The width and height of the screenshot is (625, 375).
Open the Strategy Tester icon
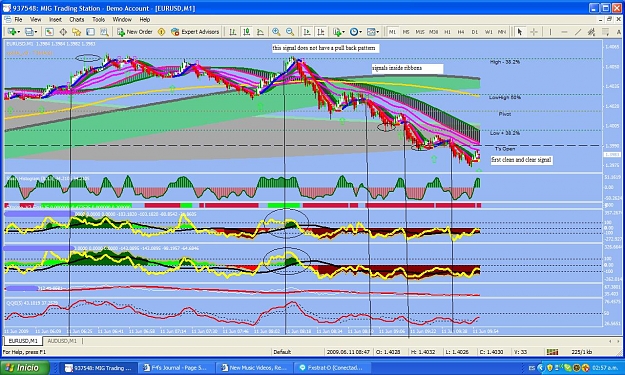[104, 32]
